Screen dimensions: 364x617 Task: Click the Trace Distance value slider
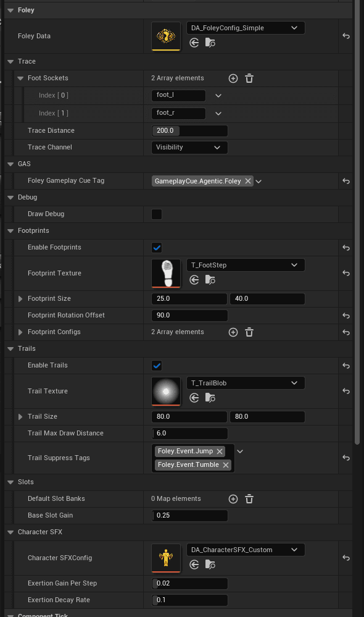189,131
